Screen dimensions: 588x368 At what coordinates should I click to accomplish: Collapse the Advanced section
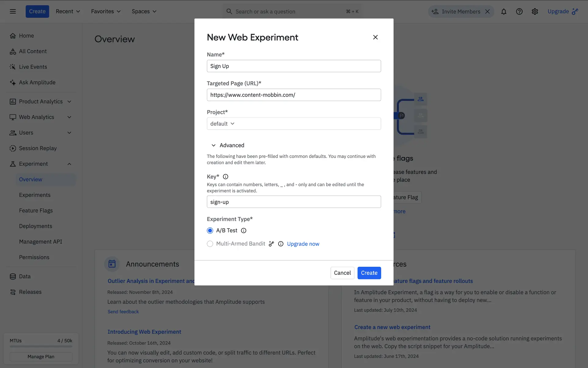click(x=213, y=145)
